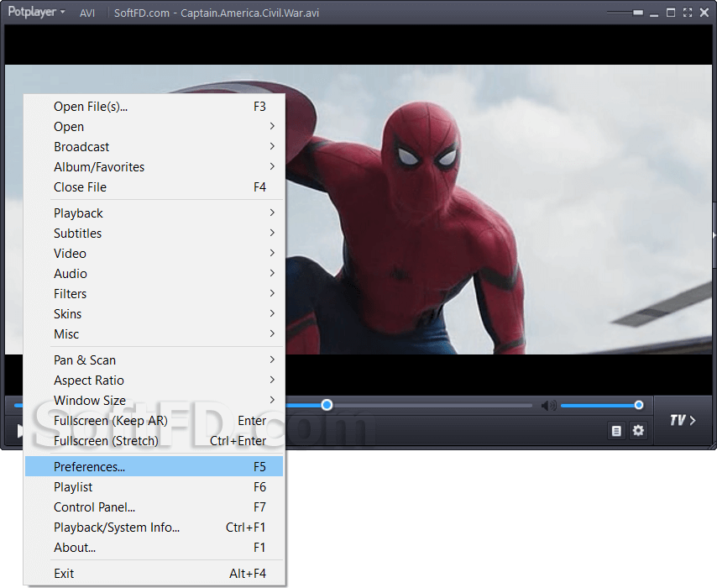Select Fullscreen (Stretch) menu entry
717x588 pixels.
click(154, 441)
